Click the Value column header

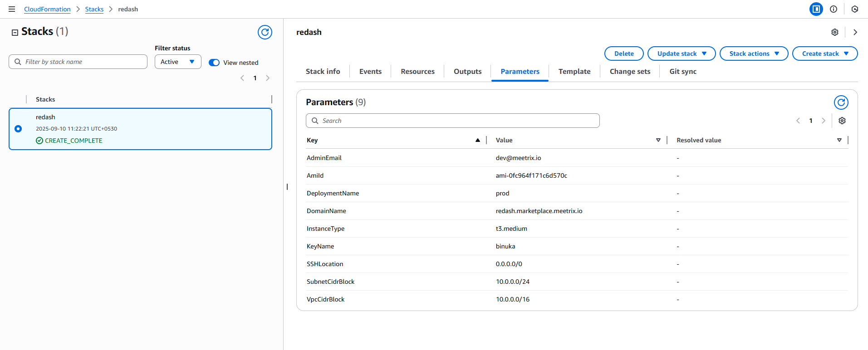click(504, 140)
